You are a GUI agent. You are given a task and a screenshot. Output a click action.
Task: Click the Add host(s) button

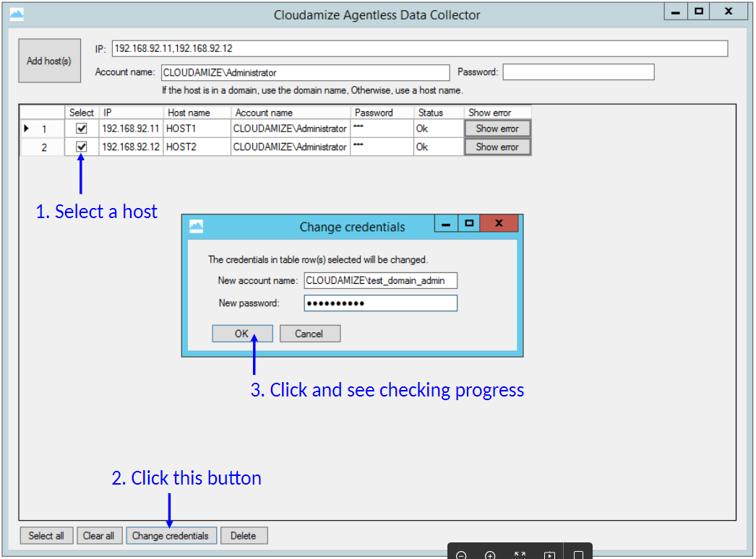(49, 61)
